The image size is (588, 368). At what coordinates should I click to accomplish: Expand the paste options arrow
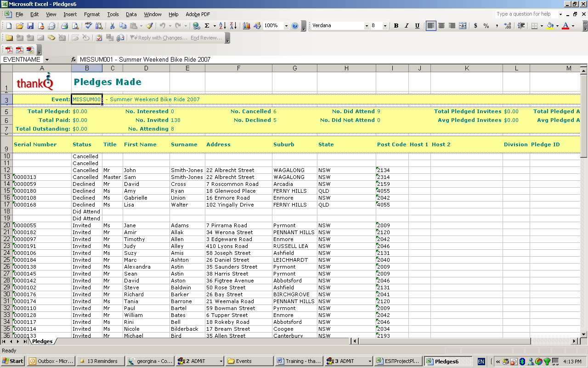(x=140, y=26)
